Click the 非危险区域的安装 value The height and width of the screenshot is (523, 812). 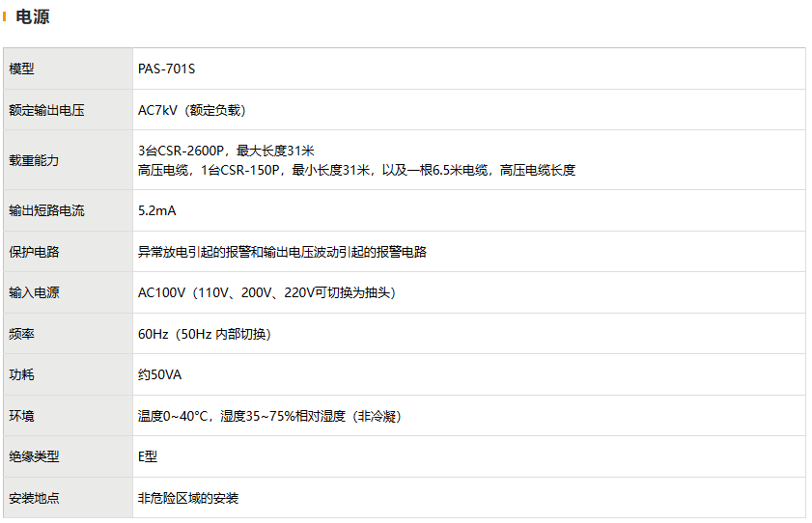[x=188, y=498]
